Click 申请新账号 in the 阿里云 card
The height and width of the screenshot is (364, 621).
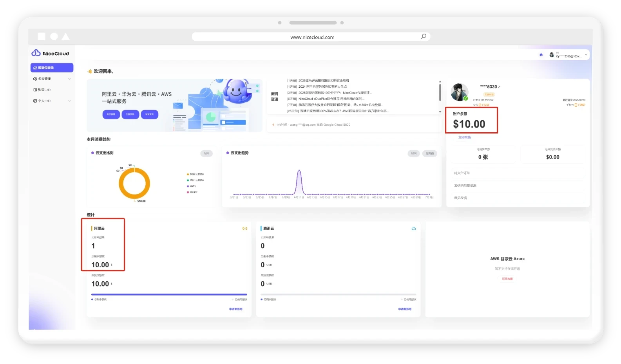236,309
